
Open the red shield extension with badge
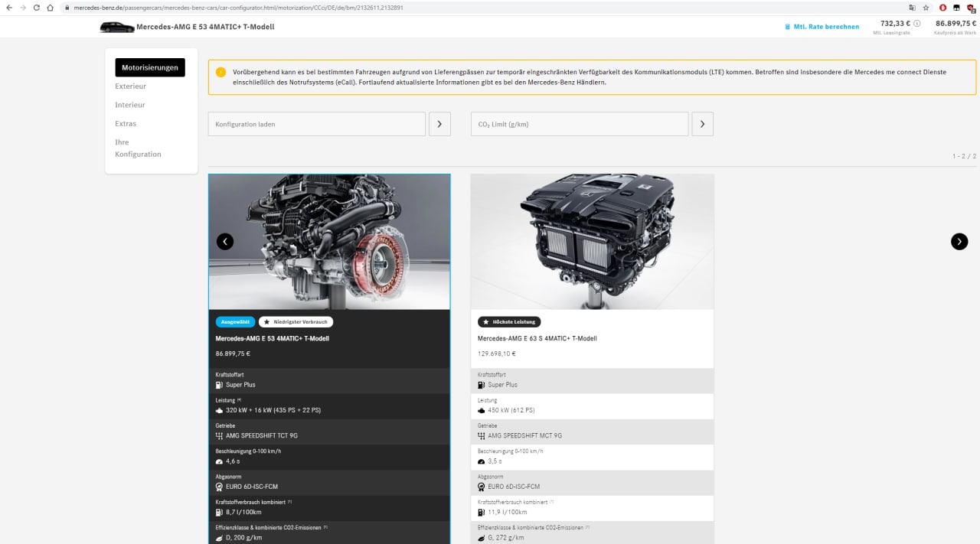pos(971,8)
